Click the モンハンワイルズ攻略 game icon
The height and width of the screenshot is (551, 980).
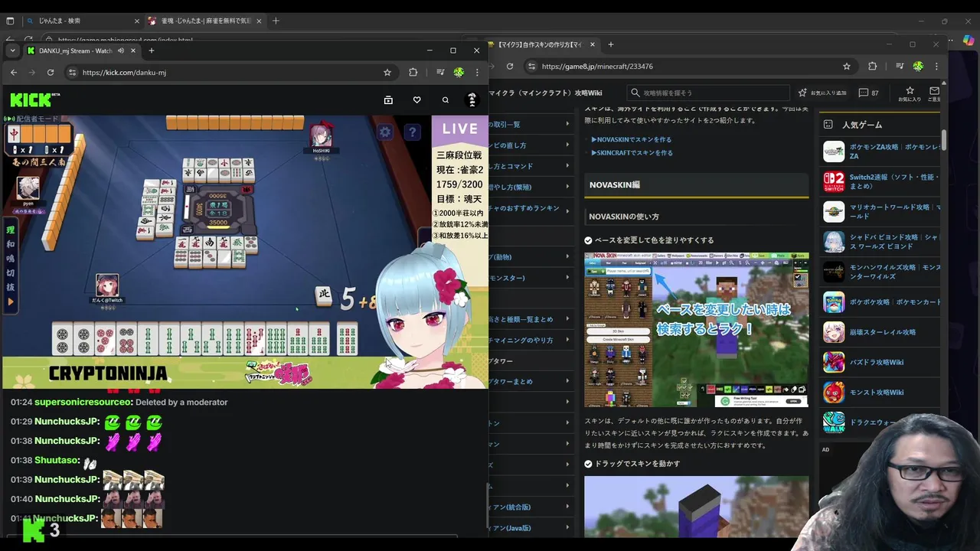pos(834,272)
